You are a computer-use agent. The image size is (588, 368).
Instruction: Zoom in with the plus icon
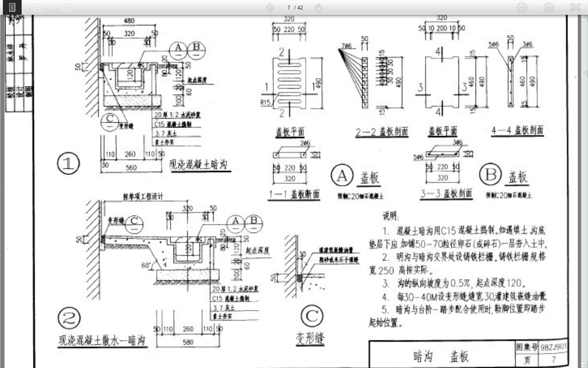pos(549,7)
